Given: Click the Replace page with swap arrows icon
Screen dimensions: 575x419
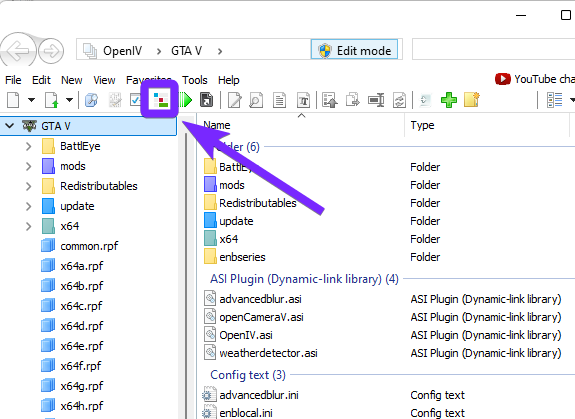Looking at the screenshot, I should (x=399, y=100).
